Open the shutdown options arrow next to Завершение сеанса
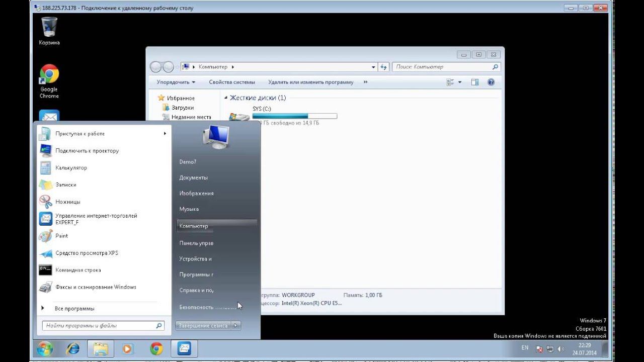This screenshot has height=362, width=644. point(236,326)
